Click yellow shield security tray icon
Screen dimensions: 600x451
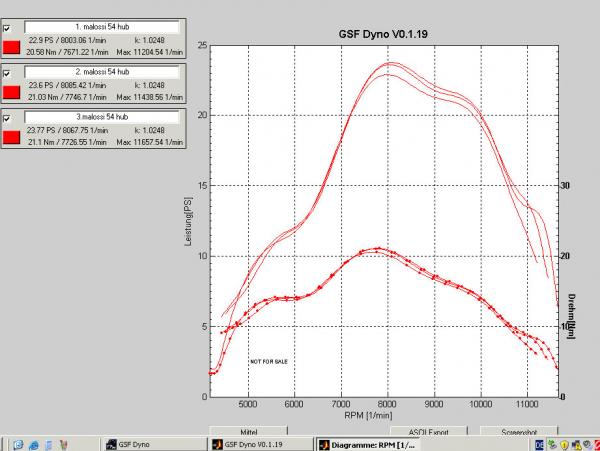(x=564, y=445)
